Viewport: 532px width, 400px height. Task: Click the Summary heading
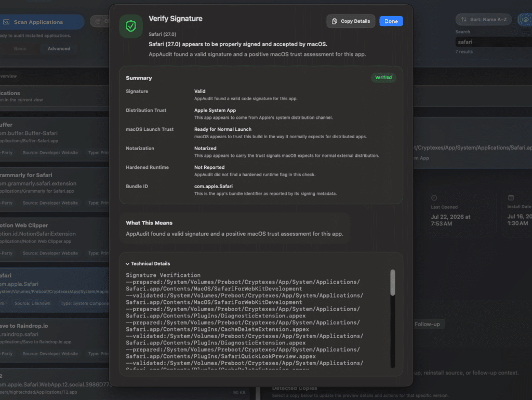pos(139,78)
